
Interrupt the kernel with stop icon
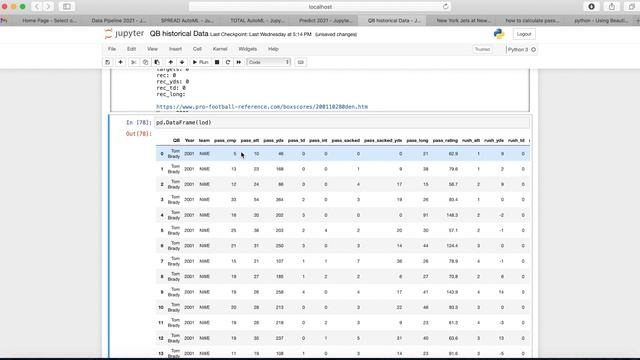click(x=217, y=62)
